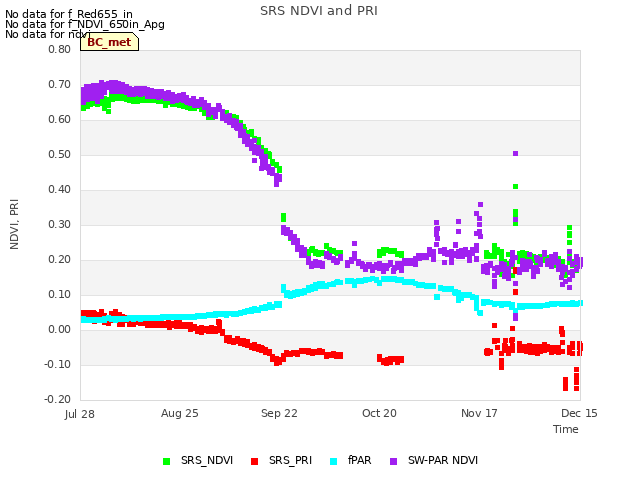Click the red SRS_PRI legend swatch
Screen dimensions: 640x480
click(255, 461)
